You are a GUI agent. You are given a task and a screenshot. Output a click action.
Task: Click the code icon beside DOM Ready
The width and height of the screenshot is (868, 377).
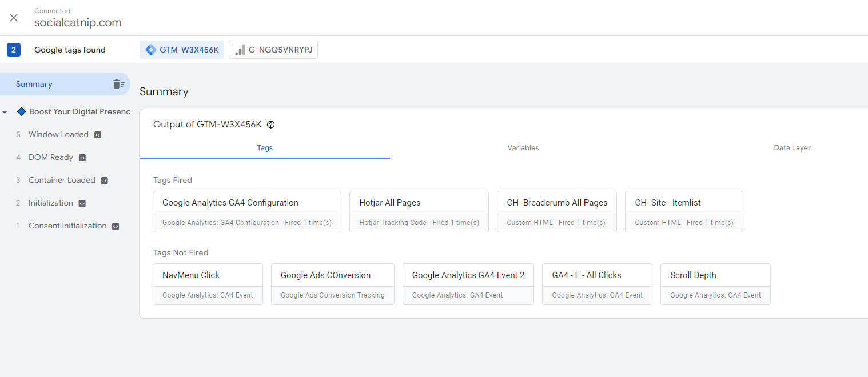82,158
